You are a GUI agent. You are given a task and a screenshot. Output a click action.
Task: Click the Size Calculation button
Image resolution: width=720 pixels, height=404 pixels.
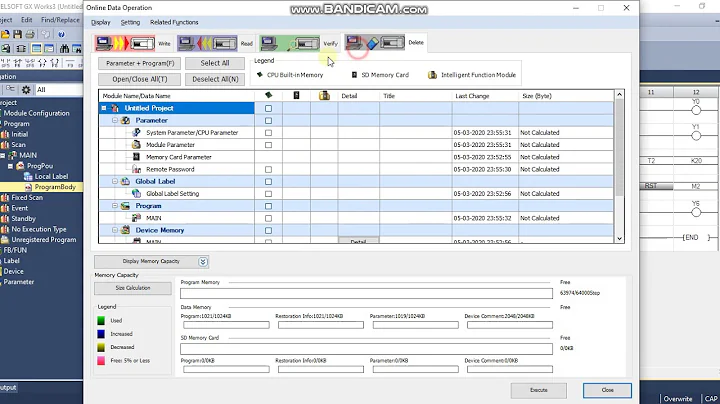(133, 288)
